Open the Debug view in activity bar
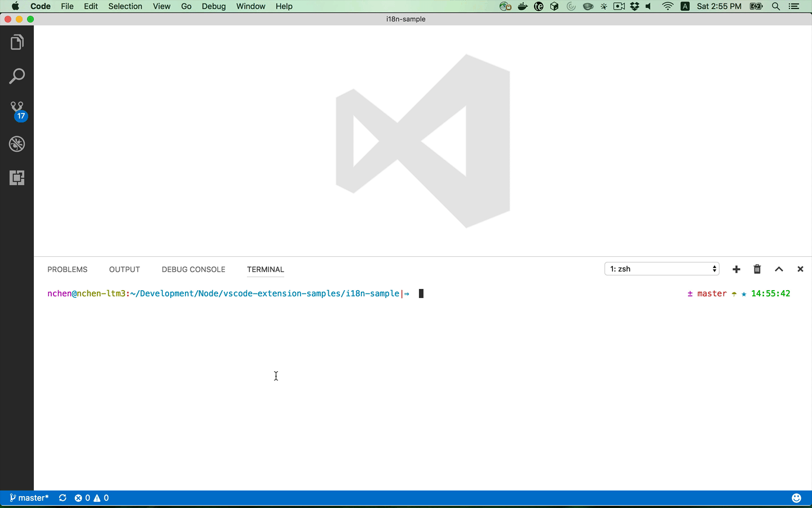 coord(17,144)
